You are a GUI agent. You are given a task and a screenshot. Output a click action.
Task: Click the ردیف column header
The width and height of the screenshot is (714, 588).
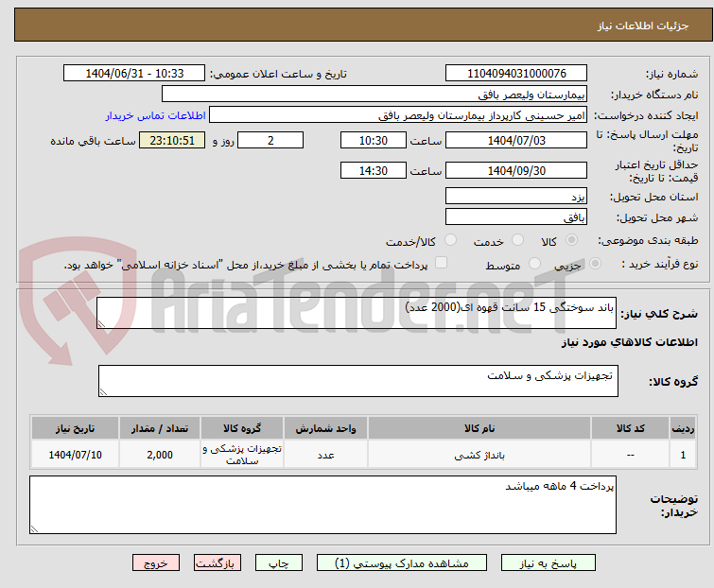tap(683, 428)
